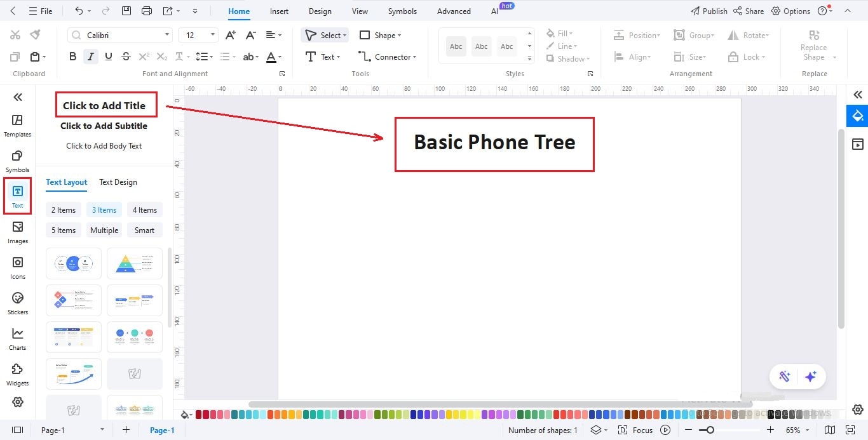Viewport: 868px width, 440px height.
Task: Select the pyramid text layout thumbnail
Action: pos(134,263)
